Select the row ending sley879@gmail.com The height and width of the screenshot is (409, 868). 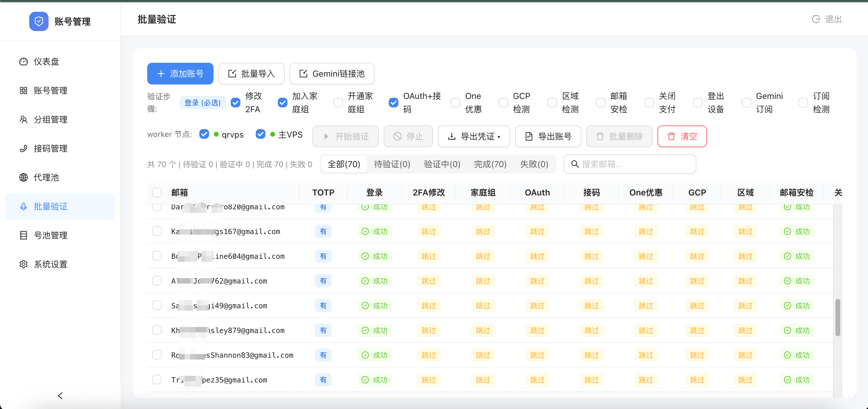pos(157,330)
